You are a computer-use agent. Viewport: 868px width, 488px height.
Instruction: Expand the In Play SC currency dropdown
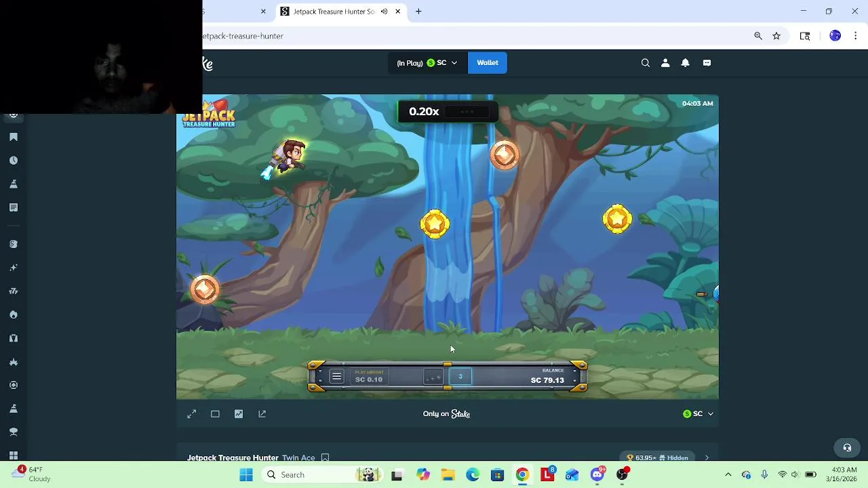(x=427, y=62)
